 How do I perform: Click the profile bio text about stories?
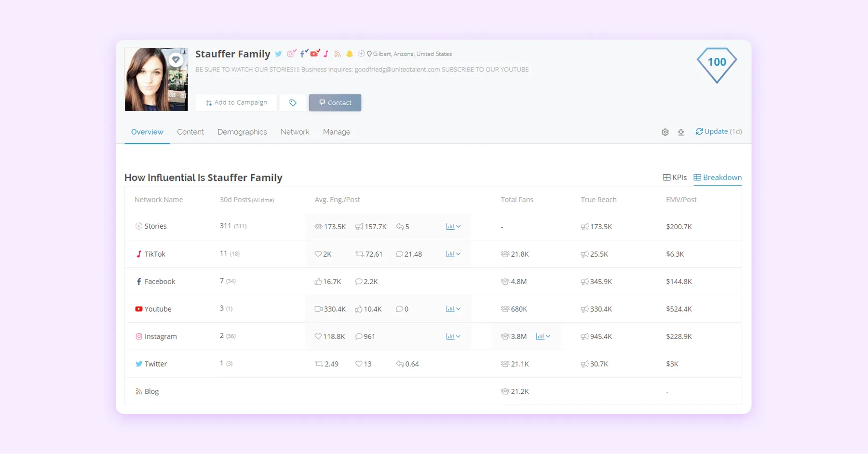(x=362, y=69)
